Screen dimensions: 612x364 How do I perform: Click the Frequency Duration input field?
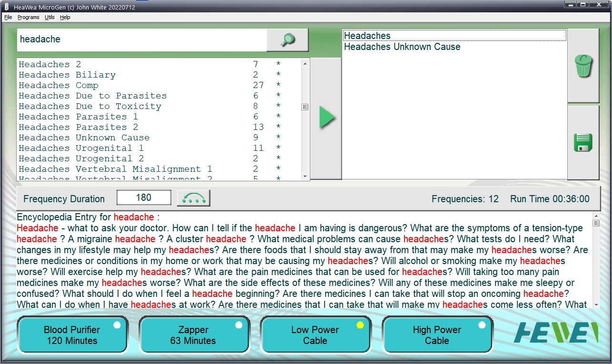point(144,197)
